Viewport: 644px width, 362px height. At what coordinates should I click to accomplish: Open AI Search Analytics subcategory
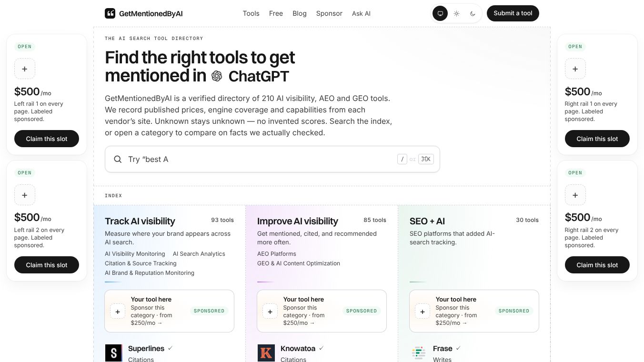tap(199, 254)
